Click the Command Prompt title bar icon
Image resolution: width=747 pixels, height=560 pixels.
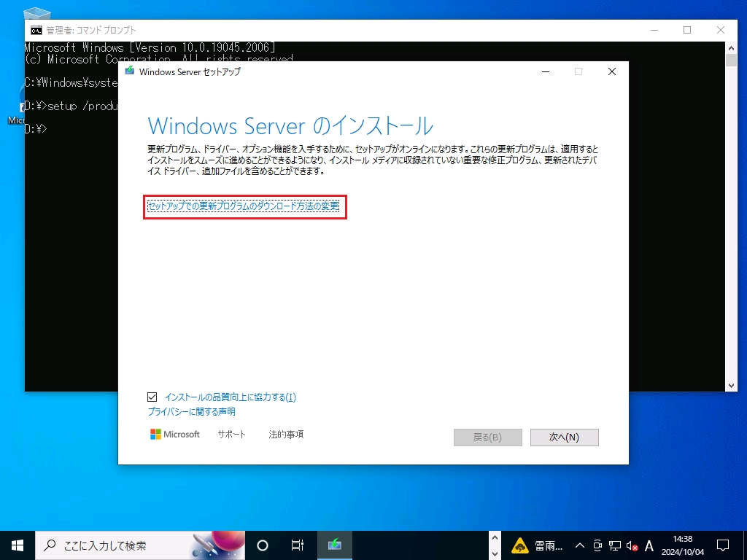36,31
